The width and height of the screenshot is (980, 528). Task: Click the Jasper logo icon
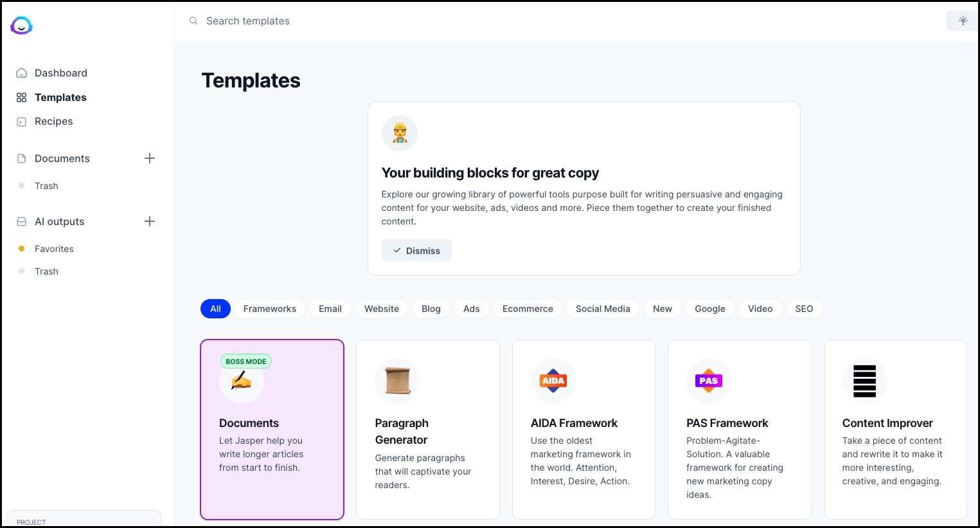tap(21, 25)
